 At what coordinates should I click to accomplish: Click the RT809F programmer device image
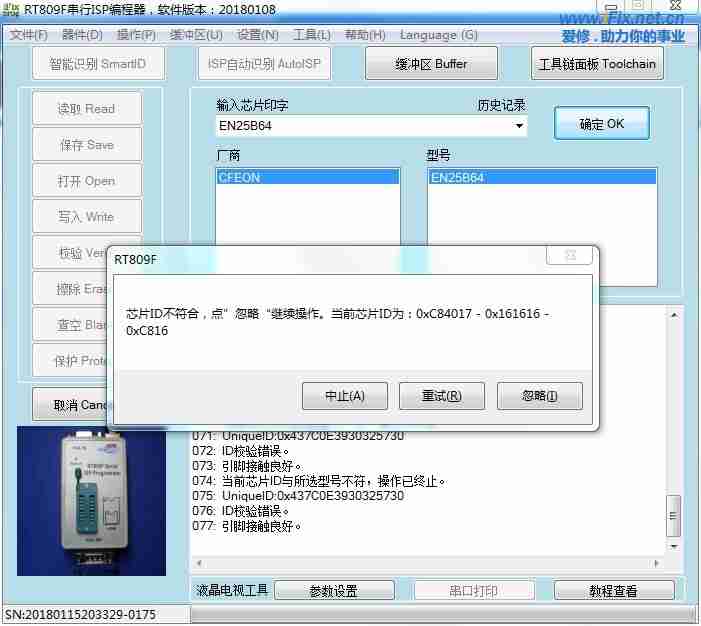92,501
